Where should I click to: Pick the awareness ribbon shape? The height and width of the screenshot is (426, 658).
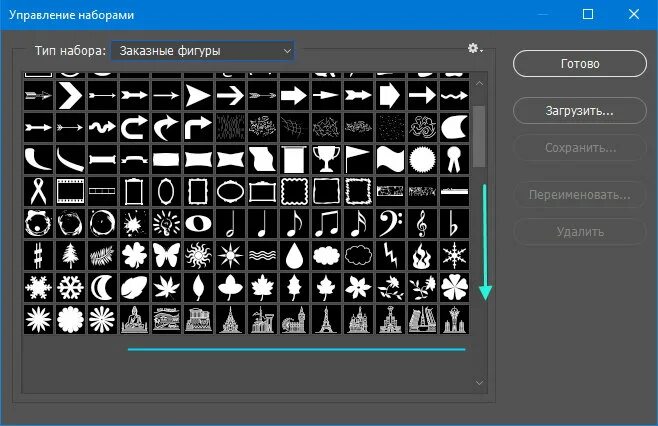point(38,191)
